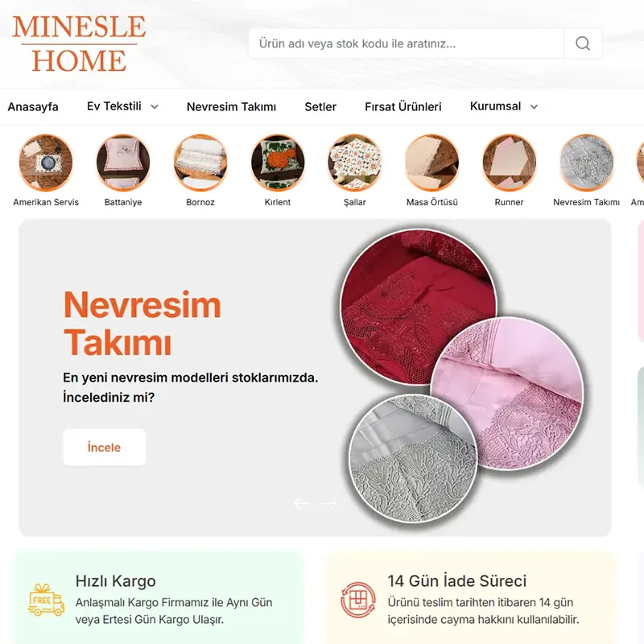Choose the Runner category icon

coord(510,163)
